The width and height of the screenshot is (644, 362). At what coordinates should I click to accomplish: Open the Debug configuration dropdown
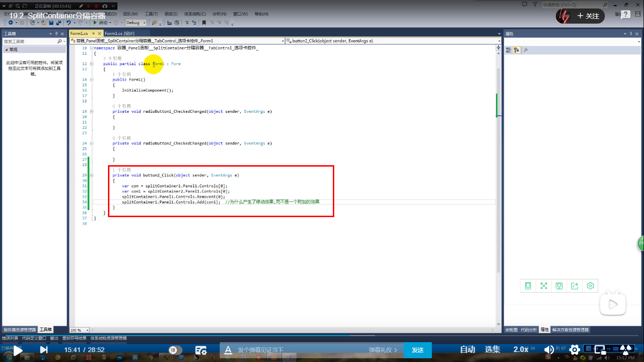coord(136,23)
